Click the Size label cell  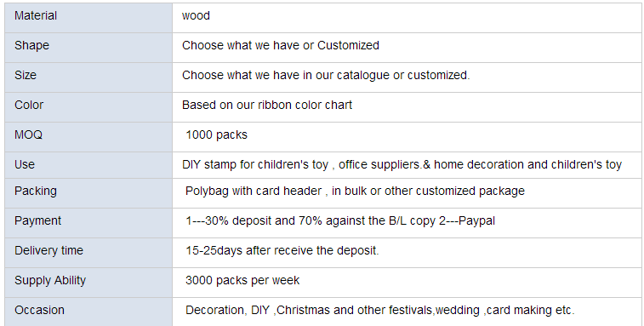pyautogui.click(x=88, y=77)
